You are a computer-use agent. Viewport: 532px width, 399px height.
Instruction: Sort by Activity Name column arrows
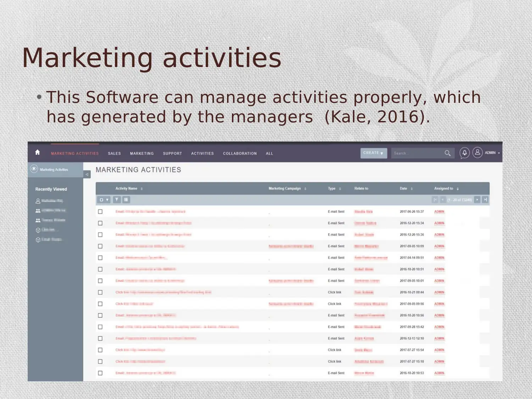pyautogui.click(x=142, y=189)
